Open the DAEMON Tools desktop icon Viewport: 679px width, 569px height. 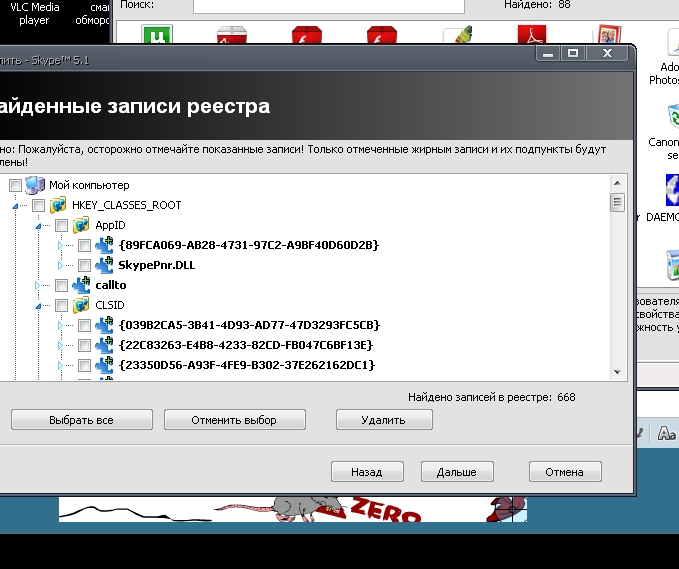673,190
